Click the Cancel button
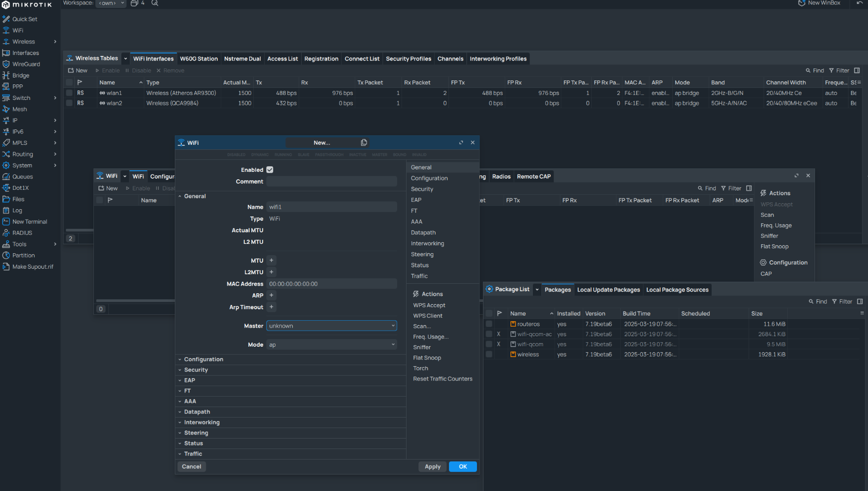The height and width of the screenshot is (491, 868). 192,467
